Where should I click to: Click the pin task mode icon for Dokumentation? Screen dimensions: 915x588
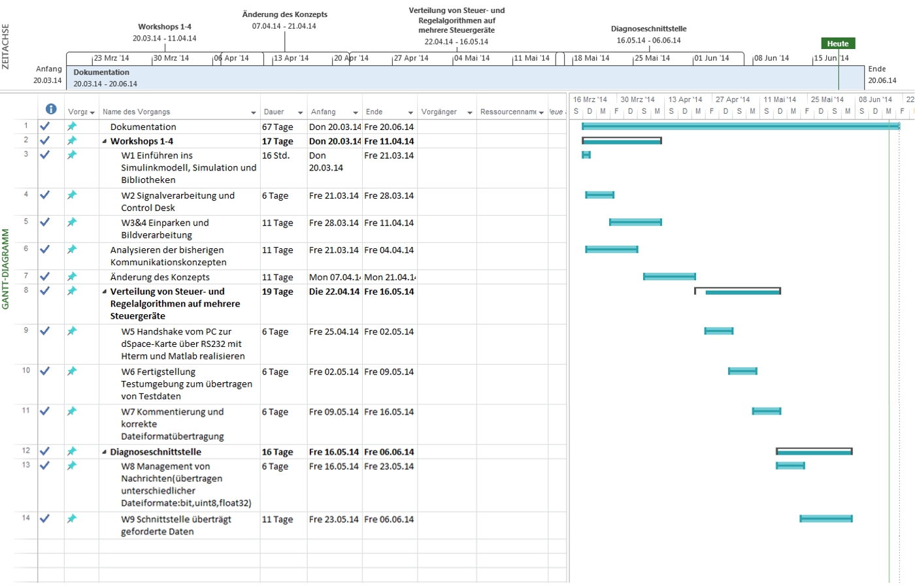[x=72, y=126]
